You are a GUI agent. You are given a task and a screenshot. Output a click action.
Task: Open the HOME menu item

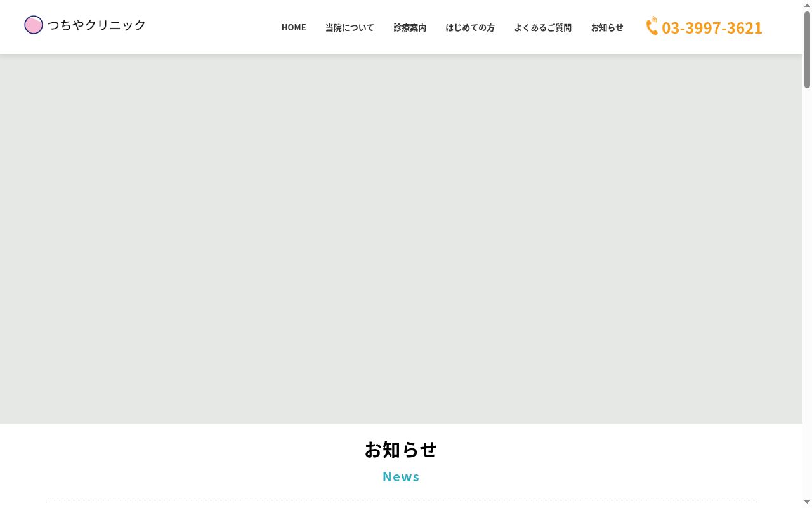pos(294,27)
